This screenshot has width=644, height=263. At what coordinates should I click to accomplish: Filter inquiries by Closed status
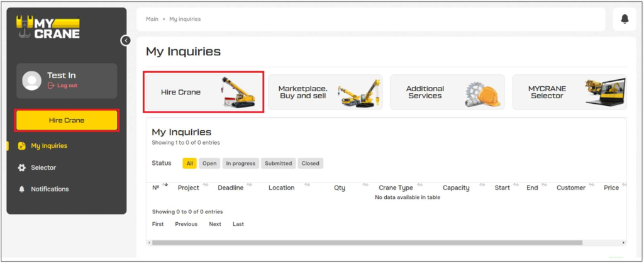[311, 163]
